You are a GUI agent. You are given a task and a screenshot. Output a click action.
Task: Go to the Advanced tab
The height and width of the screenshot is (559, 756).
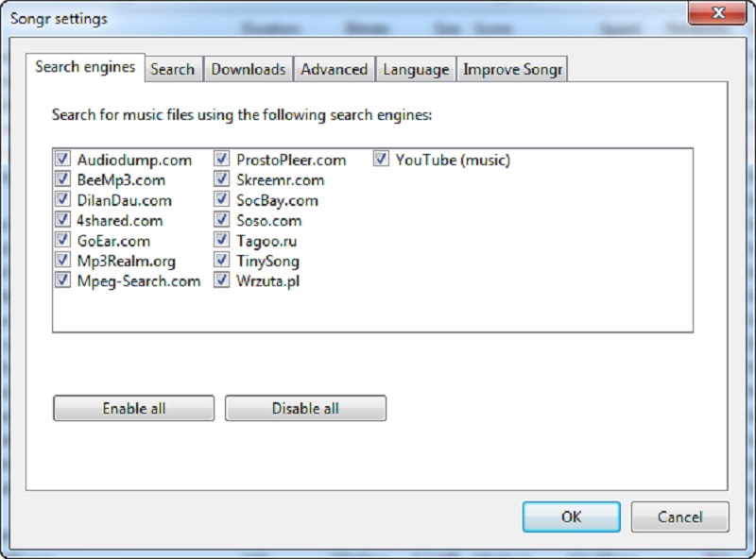pos(335,69)
